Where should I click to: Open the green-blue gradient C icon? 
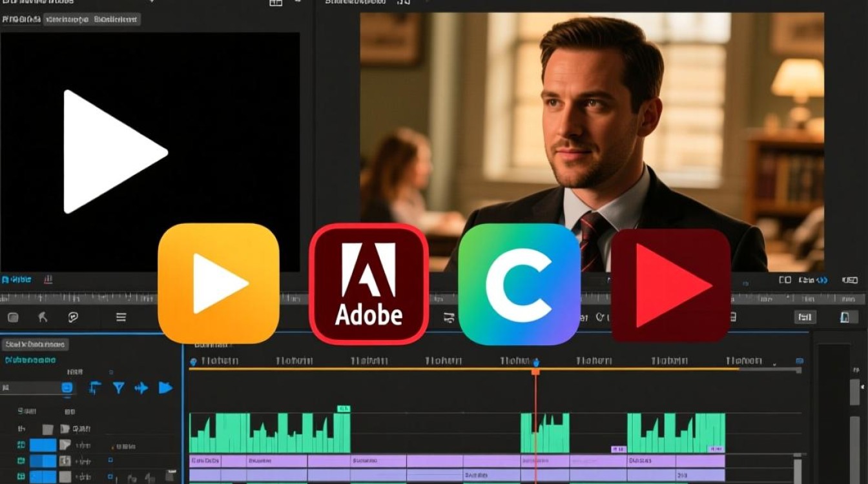click(519, 285)
